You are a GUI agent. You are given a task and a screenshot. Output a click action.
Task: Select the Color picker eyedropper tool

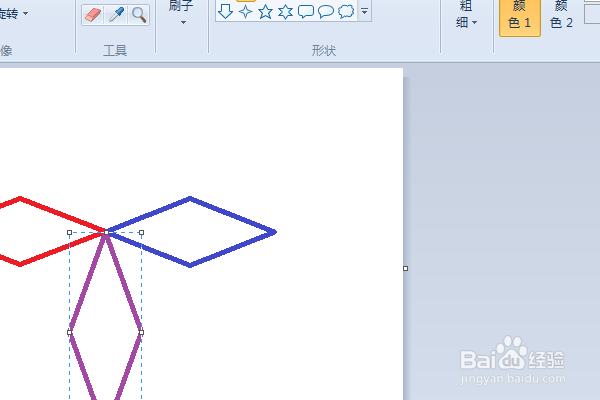(x=116, y=15)
